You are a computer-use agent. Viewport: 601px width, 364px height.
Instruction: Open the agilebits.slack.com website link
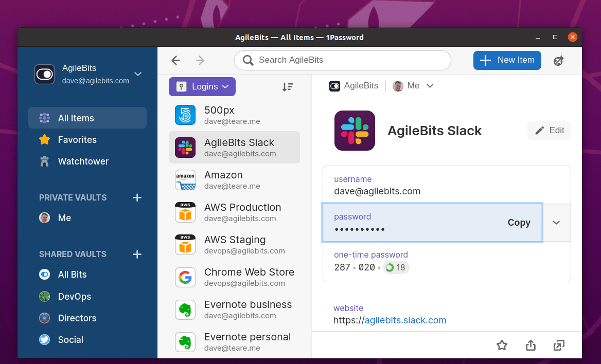point(405,320)
